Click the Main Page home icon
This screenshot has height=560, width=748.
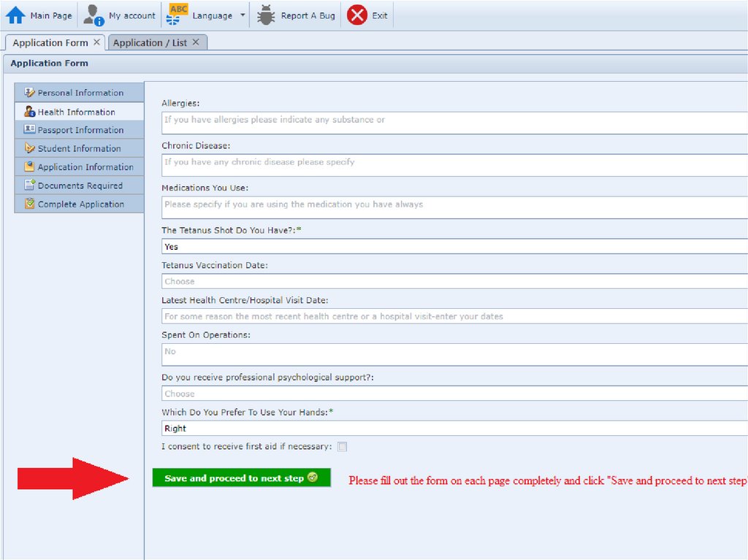(x=15, y=15)
